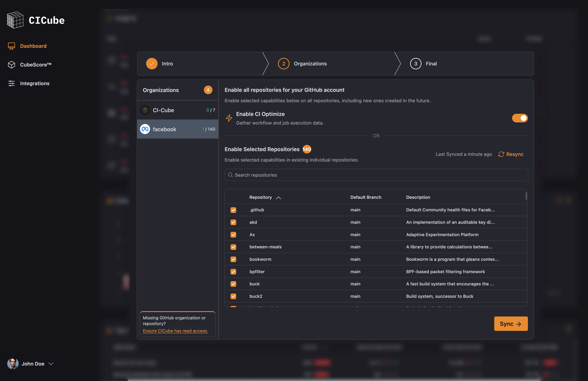The image size is (588, 381).
Task: Select the facebook organization
Action: [x=178, y=129]
